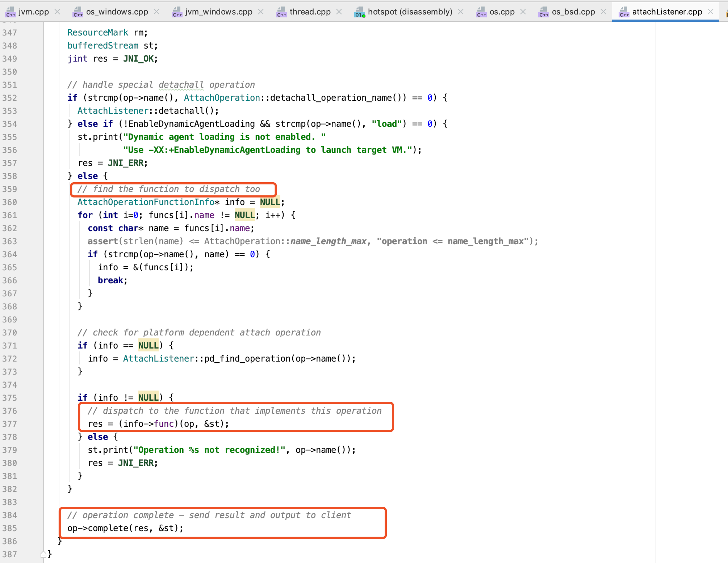Click the C++ icon on os_windows.cpp tab
Image resolution: width=728 pixels, height=563 pixels.
click(78, 12)
